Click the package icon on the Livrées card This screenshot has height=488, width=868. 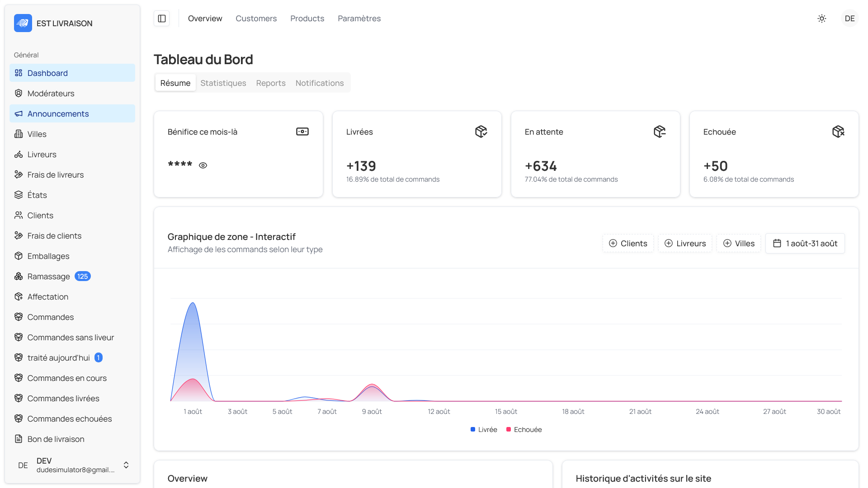tap(481, 131)
